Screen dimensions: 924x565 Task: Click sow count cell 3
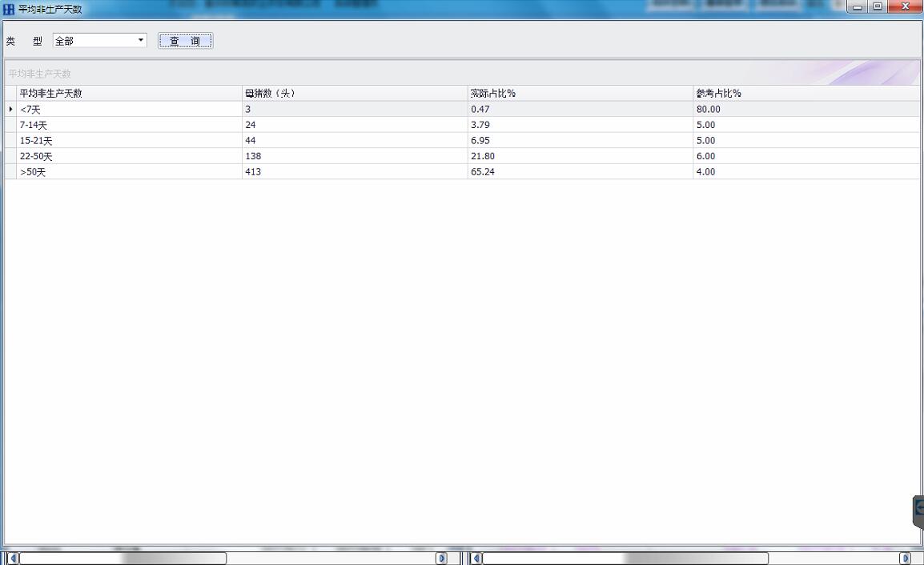coord(355,109)
